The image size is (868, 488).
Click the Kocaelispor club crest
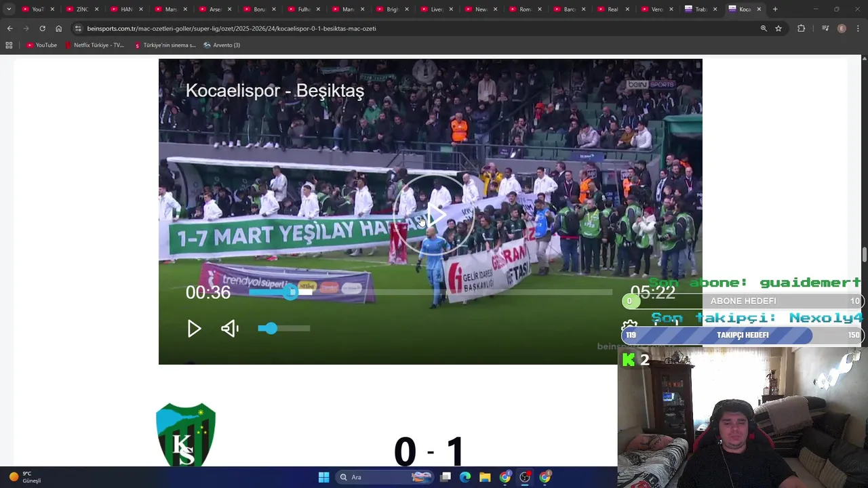pyautogui.click(x=186, y=435)
